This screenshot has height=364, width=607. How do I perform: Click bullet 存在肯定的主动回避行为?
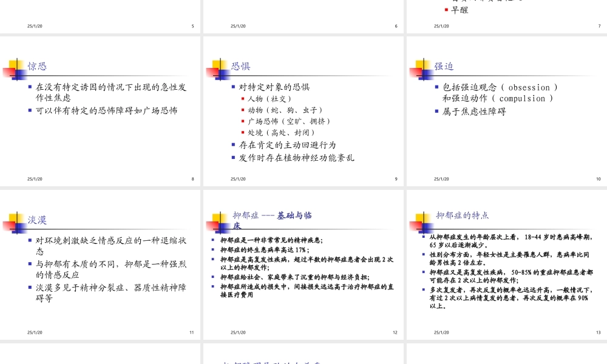(x=287, y=145)
